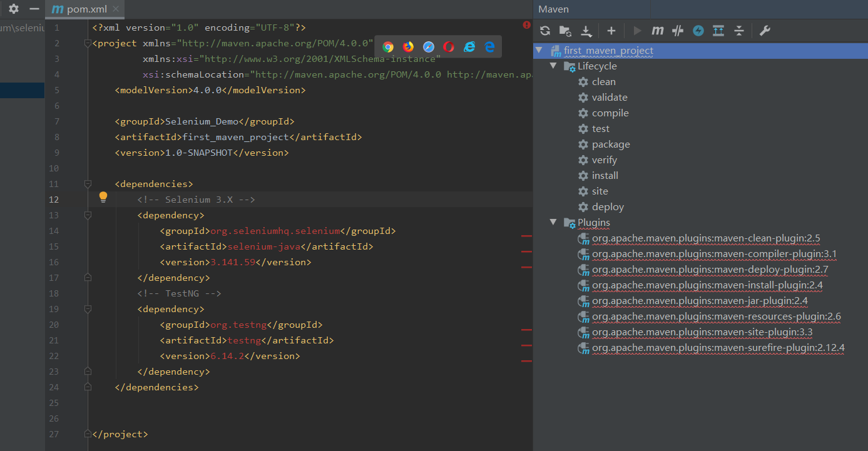Click Execute Maven Goal 'm' icon
This screenshot has width=868, height=451.
pyautogui.click(x=657, y=31)
